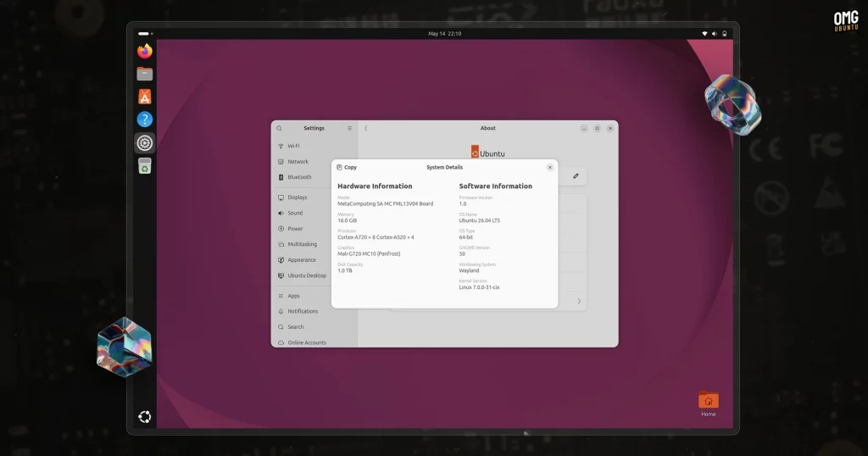Viewport: 868px width, 456px height.
Task: Click the OS type value "64-bit"
Action: pyautogui.click(x=466, y=237)
